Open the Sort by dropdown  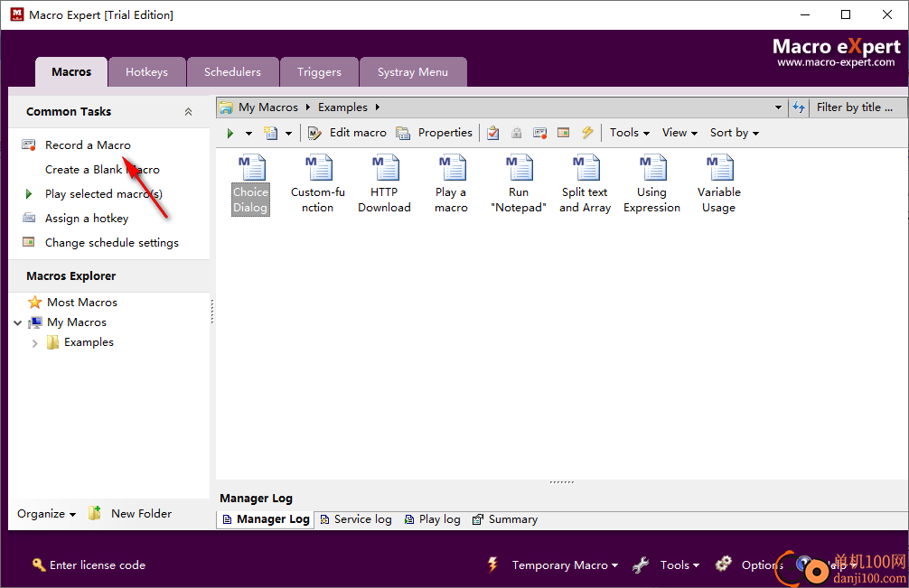click(735, 133)
